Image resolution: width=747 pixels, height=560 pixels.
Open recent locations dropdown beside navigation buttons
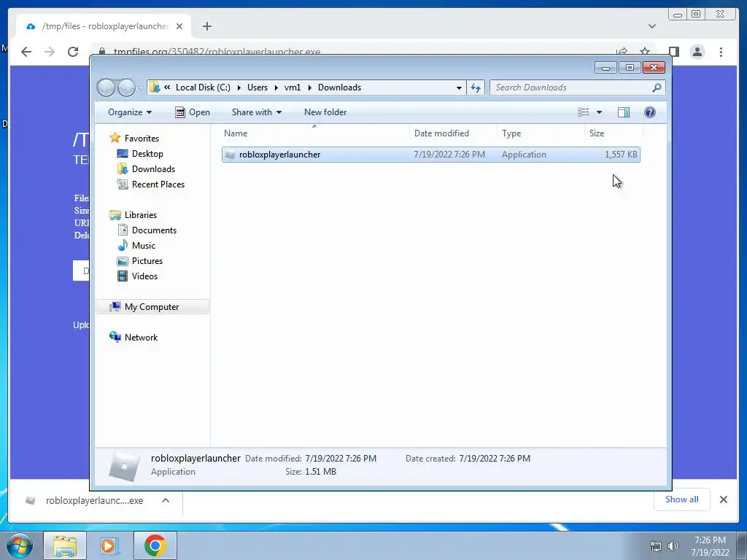[141, 88]
